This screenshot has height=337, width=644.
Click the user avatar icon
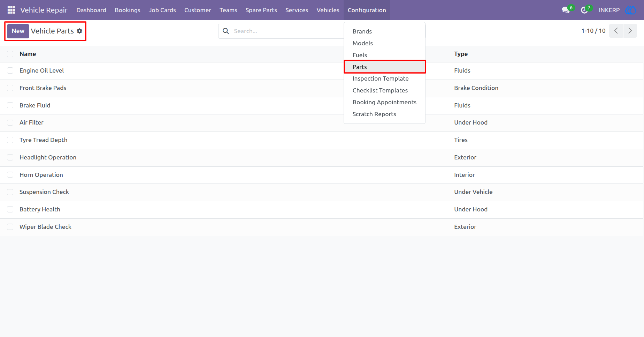pyautogui.click(x=631, y=10)
